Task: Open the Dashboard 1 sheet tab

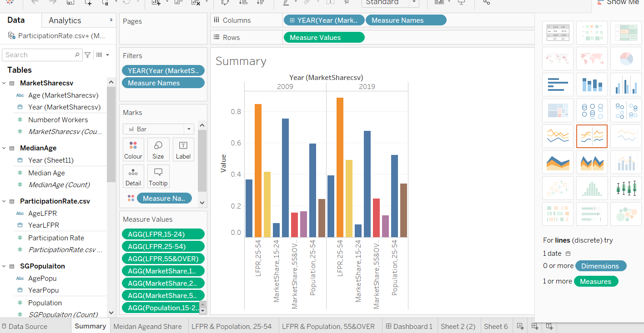Action: point(408,326)
